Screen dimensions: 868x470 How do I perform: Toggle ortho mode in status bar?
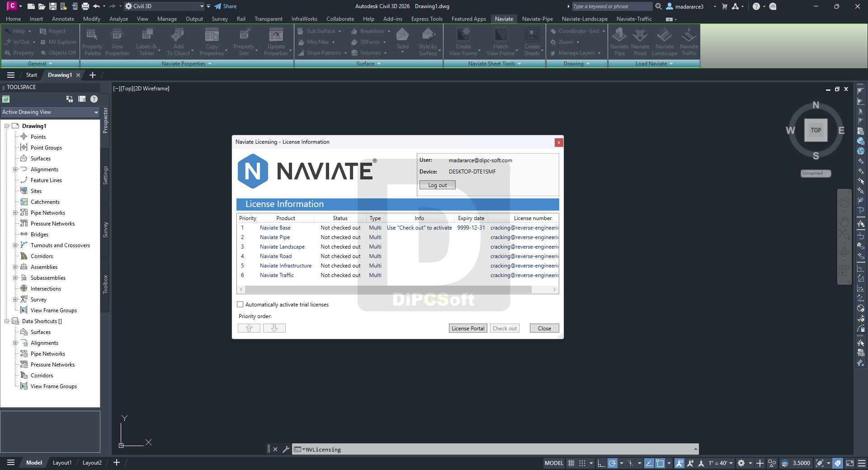coord(601,463)
